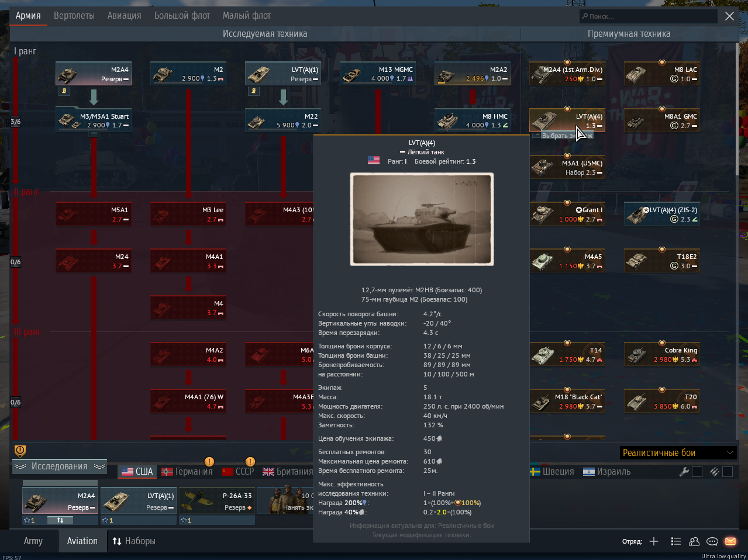Viewport: 748px width, 560px height.
Task: Select the M2 tank card
Action: [188, 74]
